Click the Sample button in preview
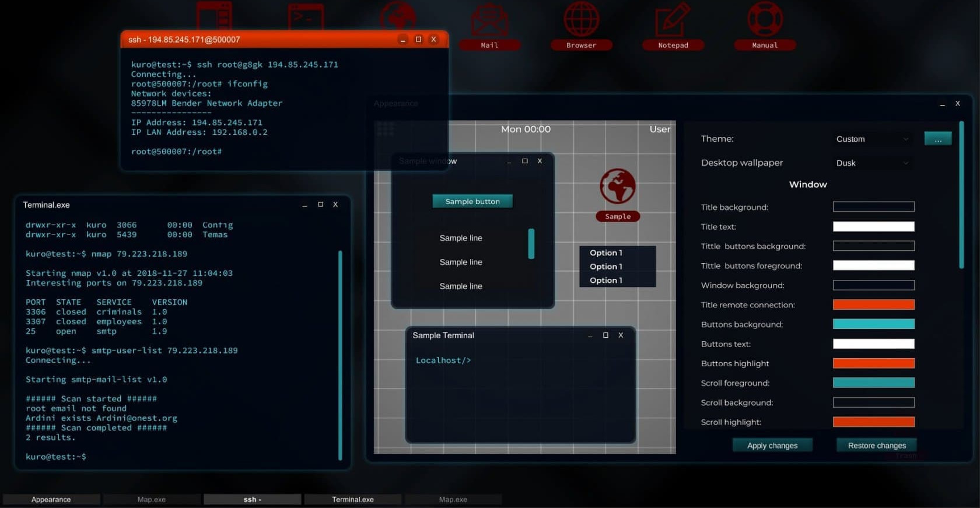Screen dimensions: 980x508 473,201
